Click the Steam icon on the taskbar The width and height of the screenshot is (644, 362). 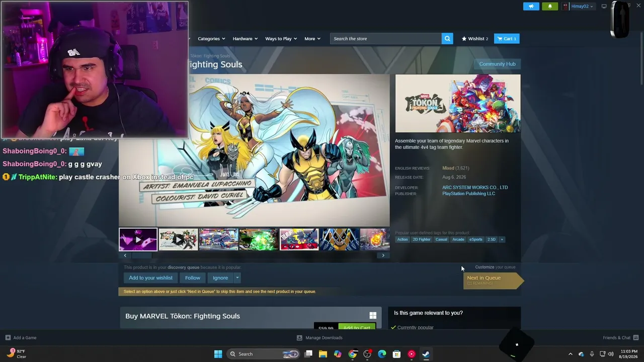pos(426,354)
